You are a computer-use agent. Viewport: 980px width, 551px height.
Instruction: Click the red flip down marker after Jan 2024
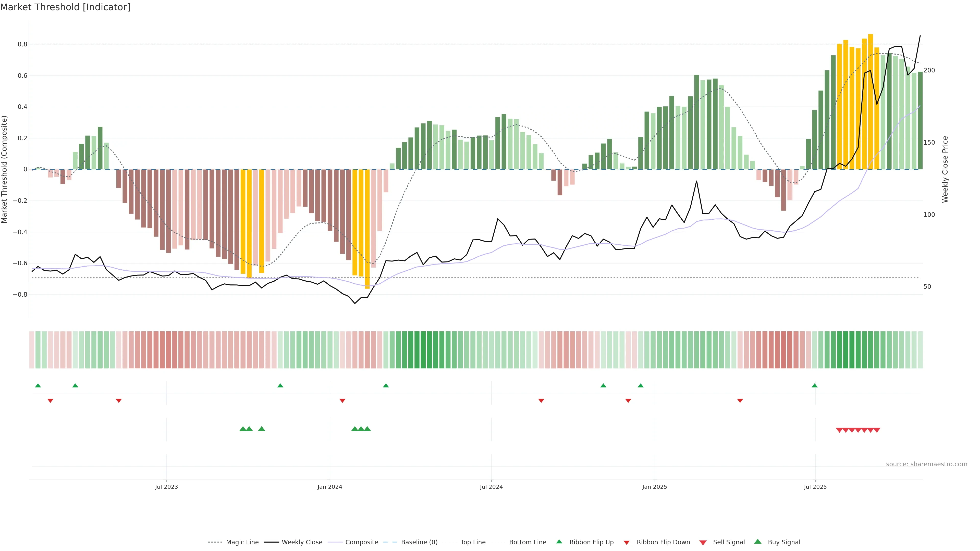point(342,400)
